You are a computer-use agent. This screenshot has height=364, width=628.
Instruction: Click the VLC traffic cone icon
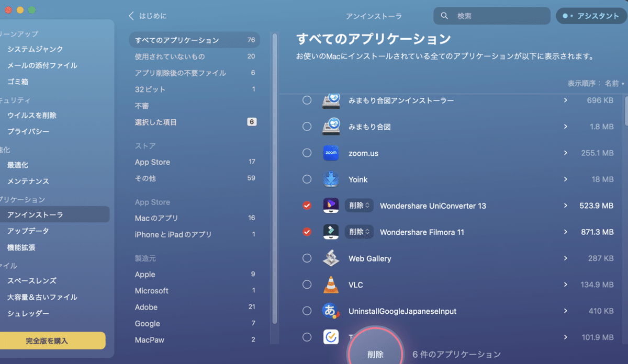(331, 285)
